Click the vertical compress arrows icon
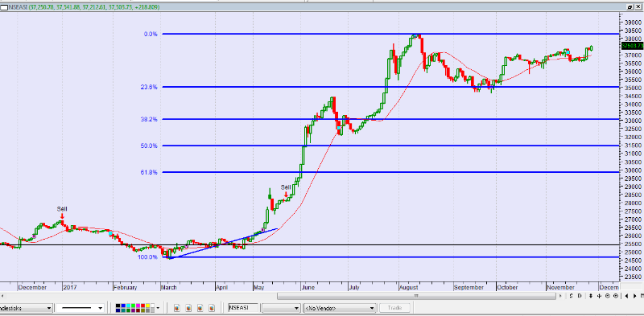Image resolution: width=644 pixels, height=316 pixels. click(x=591, y=296)
